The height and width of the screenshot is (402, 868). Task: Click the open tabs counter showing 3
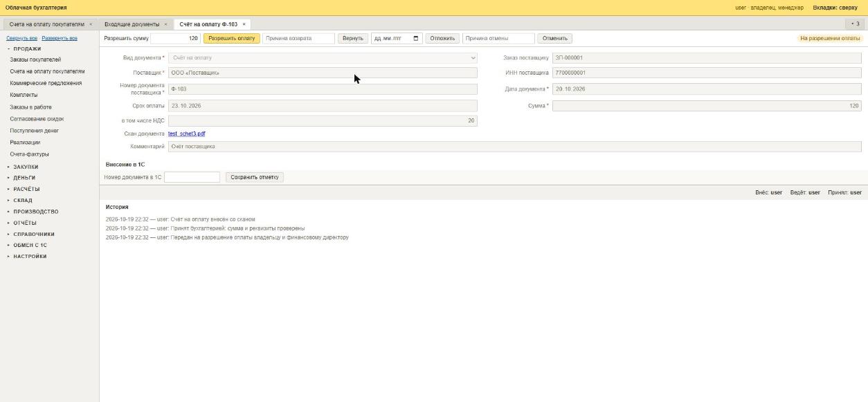856,24
